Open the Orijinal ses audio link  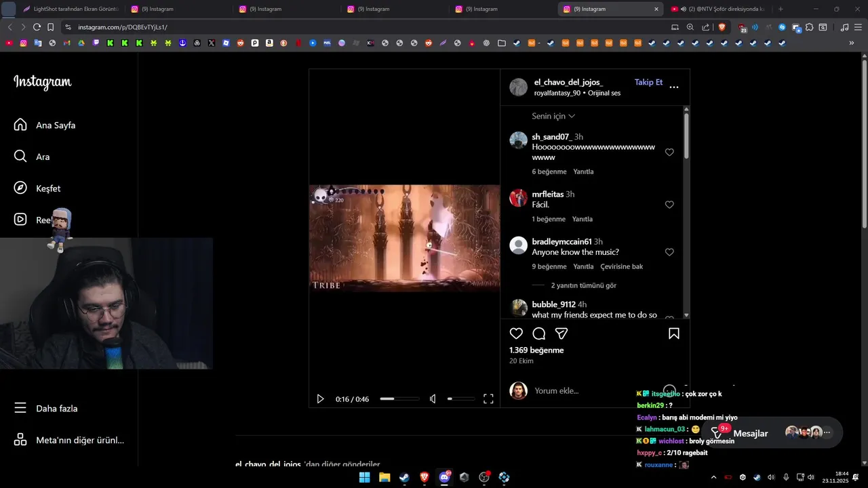point(604,93)
